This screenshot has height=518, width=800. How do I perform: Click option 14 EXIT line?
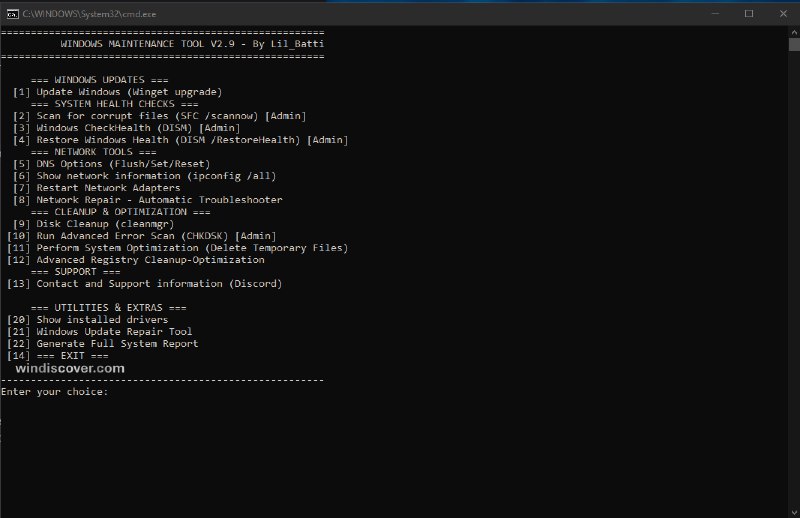tap(58, 356)
